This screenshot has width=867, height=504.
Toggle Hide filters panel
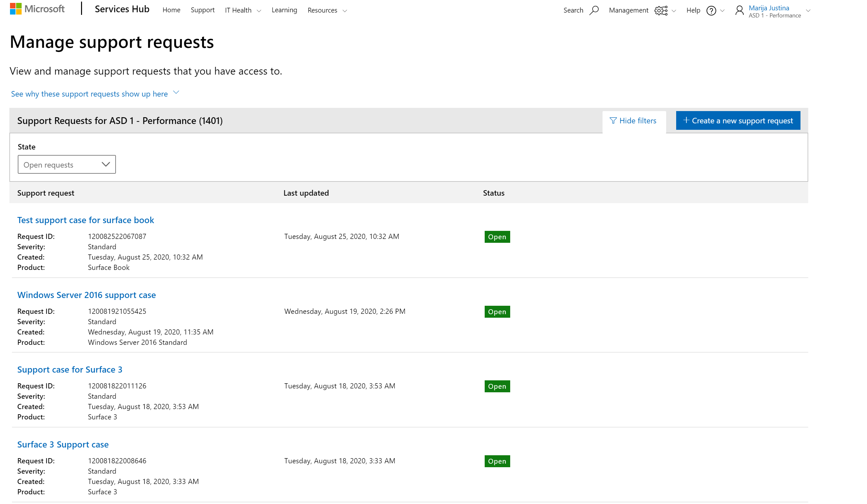(633, 120)
